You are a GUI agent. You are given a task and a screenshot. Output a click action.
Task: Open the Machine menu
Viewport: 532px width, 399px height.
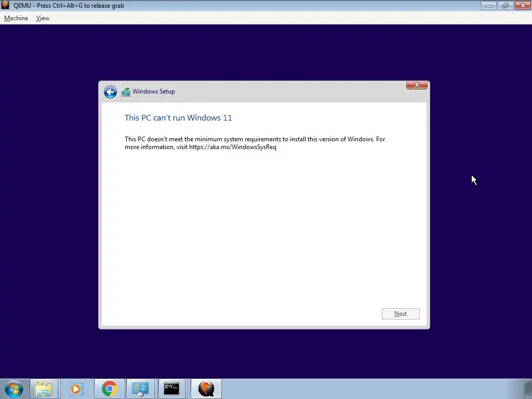pyautogui.click(x=16, y=18)
